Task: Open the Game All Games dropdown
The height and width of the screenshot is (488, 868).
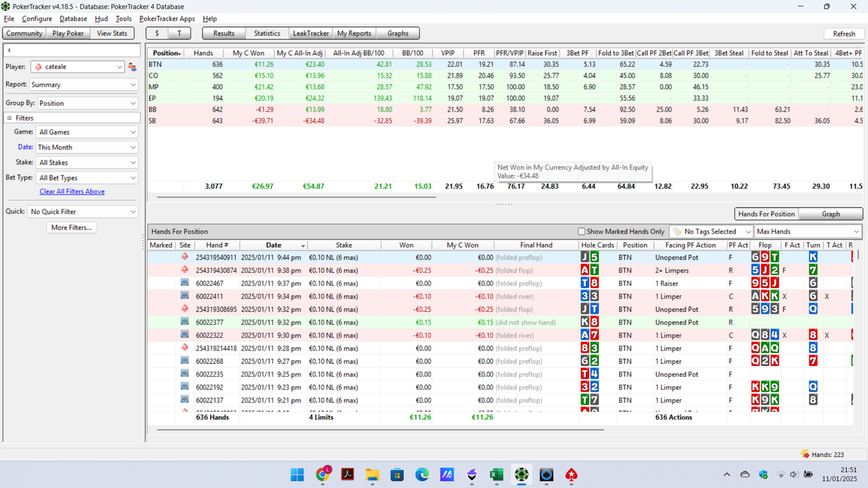Action: (87, 132)
